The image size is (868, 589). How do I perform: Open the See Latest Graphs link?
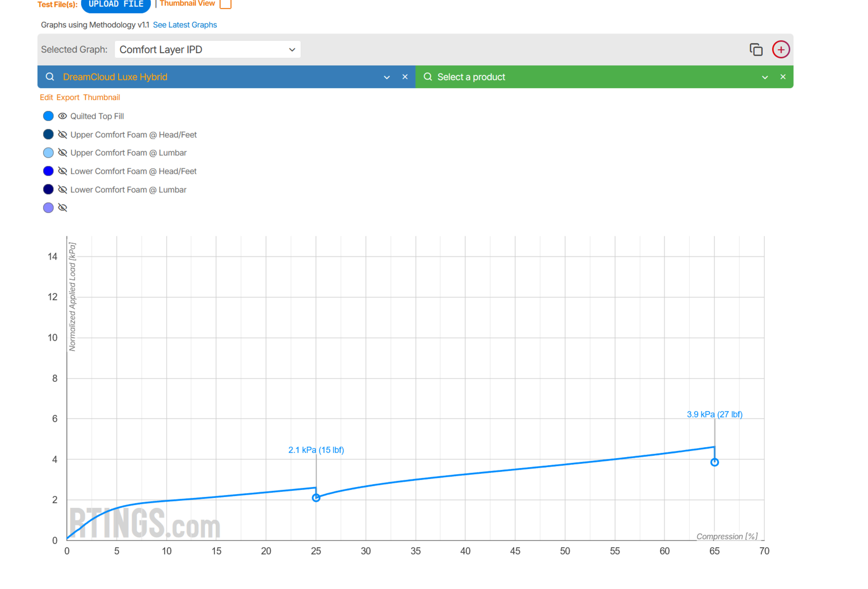point(184,25)
